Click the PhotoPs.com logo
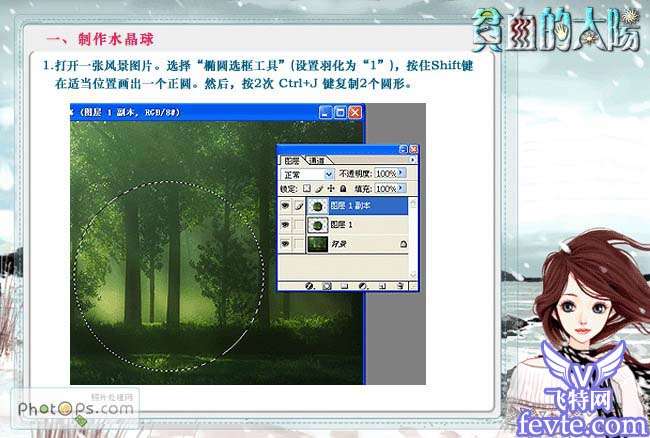650x438 pixels. click(75, 410)
